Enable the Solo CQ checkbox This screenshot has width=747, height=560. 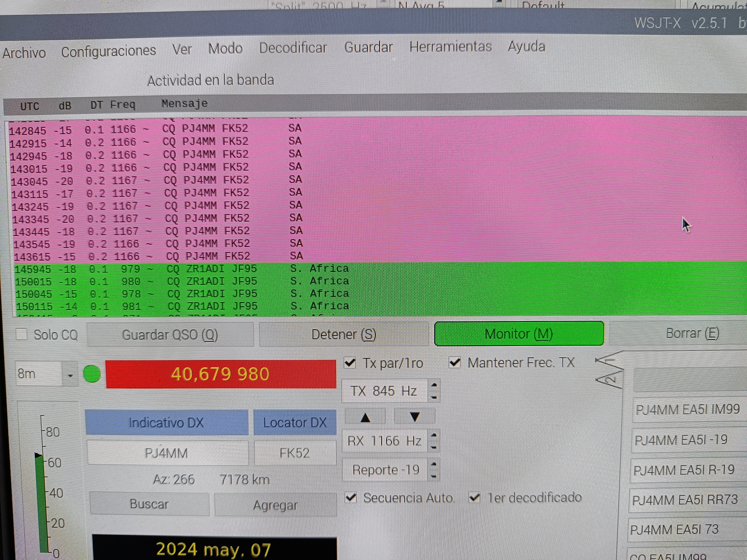point(22,335)
